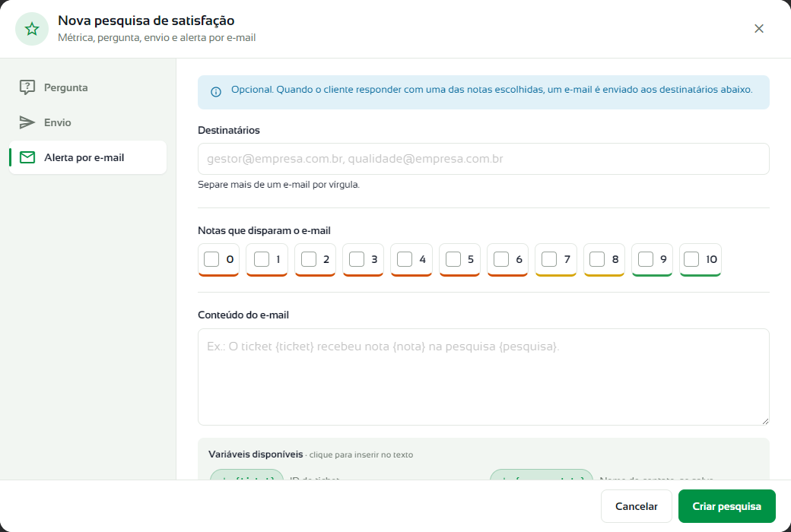Image resolution: width=791 pixels, height=532 pixels.
Task: Click the envelope icon for Alerta por e-mail
Action: pos(27,157)
